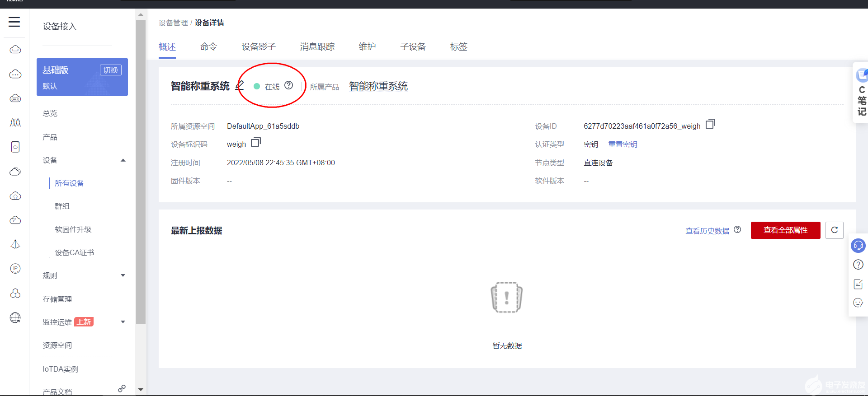Go back to 设备管理 breadcrumb
This screenshot has height=396, width=868.
pos(173,23)
